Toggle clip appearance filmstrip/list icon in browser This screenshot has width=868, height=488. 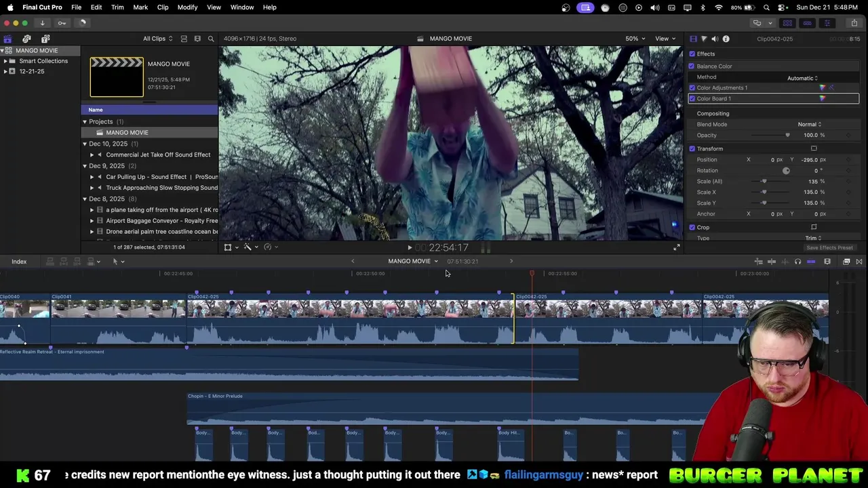point(184,39)
